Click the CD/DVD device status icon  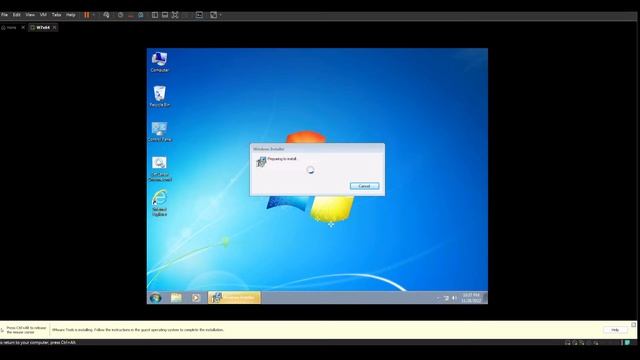click(x=575, y=343)
